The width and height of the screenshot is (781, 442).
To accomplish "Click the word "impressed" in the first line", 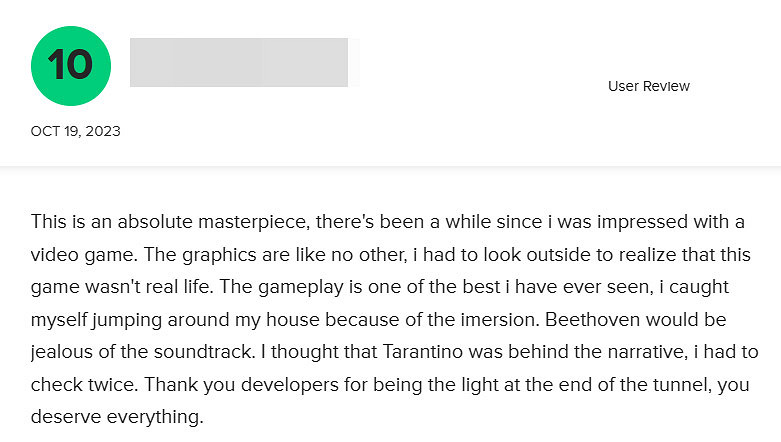I will click(x=645, y=222).
